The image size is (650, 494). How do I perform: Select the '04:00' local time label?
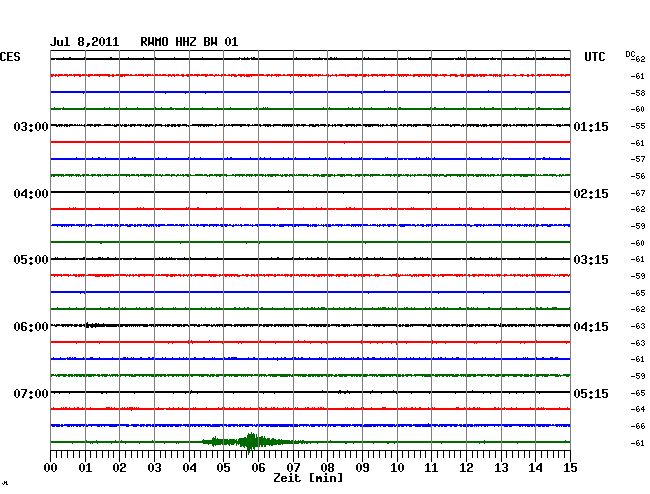coord(31,194)
